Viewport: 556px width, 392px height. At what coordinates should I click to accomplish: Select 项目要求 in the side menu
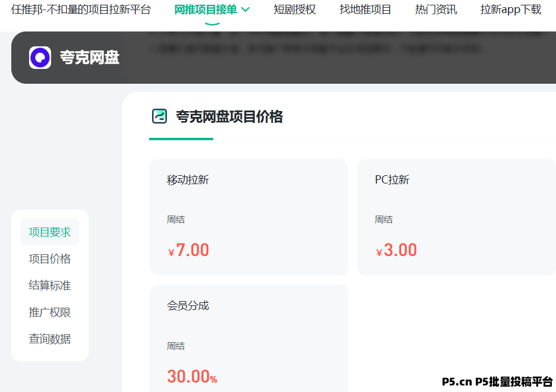(50, 232)
